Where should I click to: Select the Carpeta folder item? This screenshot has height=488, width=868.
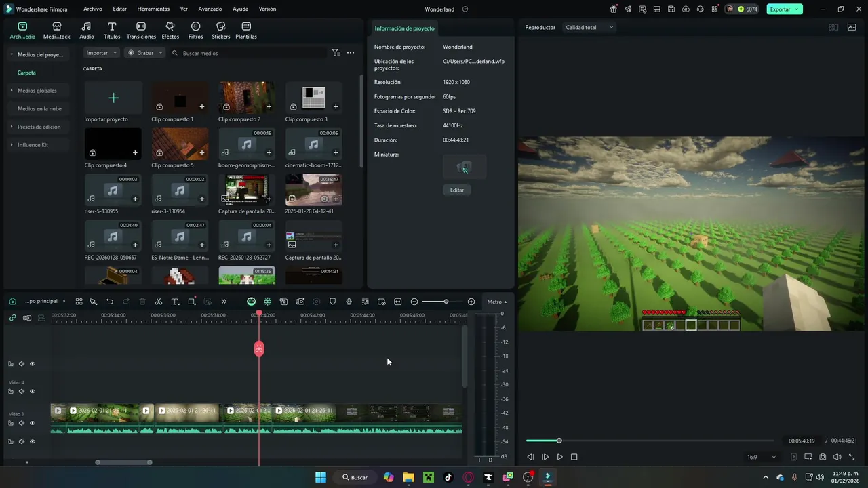[26, 73]
